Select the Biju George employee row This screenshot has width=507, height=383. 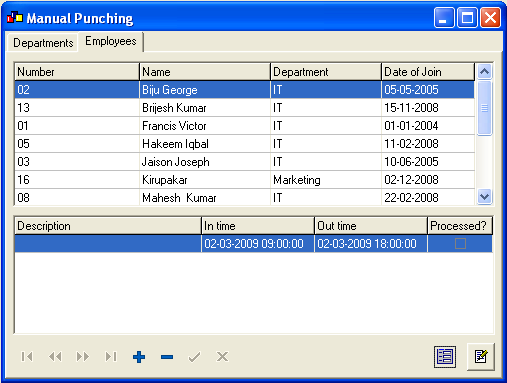tap(245, 90)
